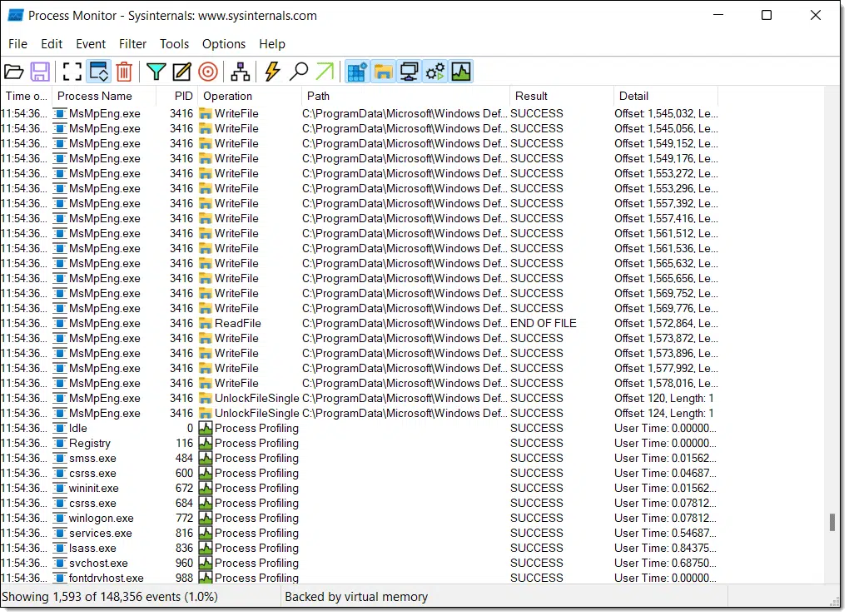Click the Jump To green arrow icon
The image size is (849, 616).
(325, 72)
